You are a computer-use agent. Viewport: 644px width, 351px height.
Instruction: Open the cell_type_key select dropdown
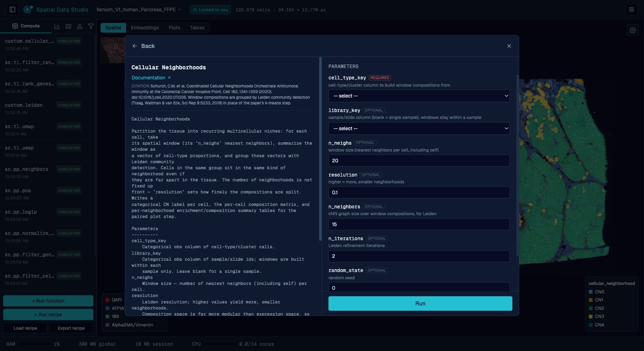coord(419,96)
